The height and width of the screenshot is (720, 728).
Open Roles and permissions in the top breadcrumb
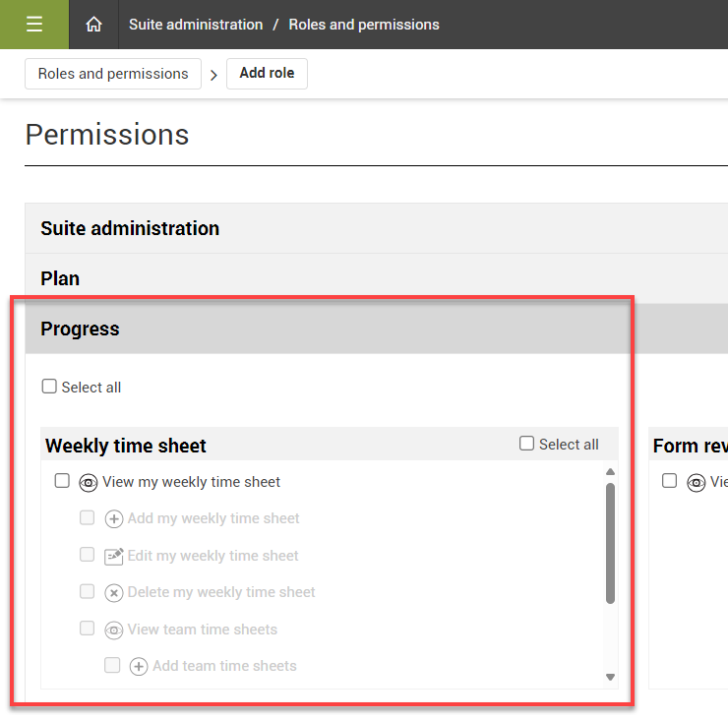coord(364,25)
